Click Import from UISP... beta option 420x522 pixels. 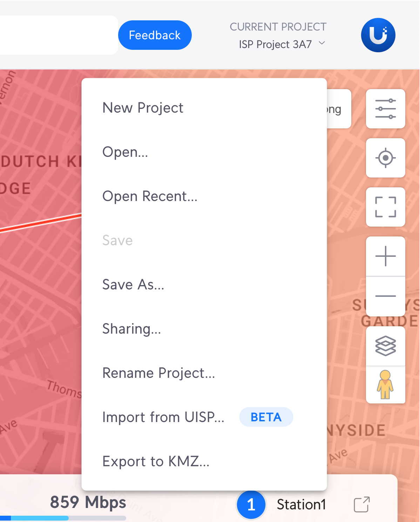tap(163, 417)
